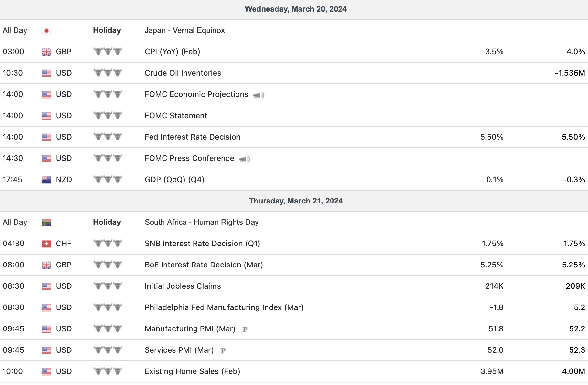Viewport: 588px width, 385px height.
Task: Select the FOMC Statement event
Action: (x=176, y=116)
